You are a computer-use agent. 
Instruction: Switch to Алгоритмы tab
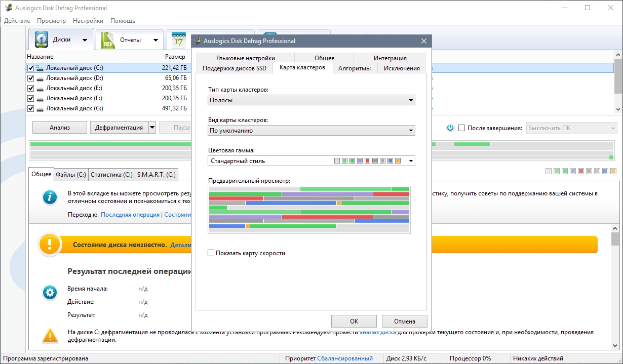[x=355, y=68]
